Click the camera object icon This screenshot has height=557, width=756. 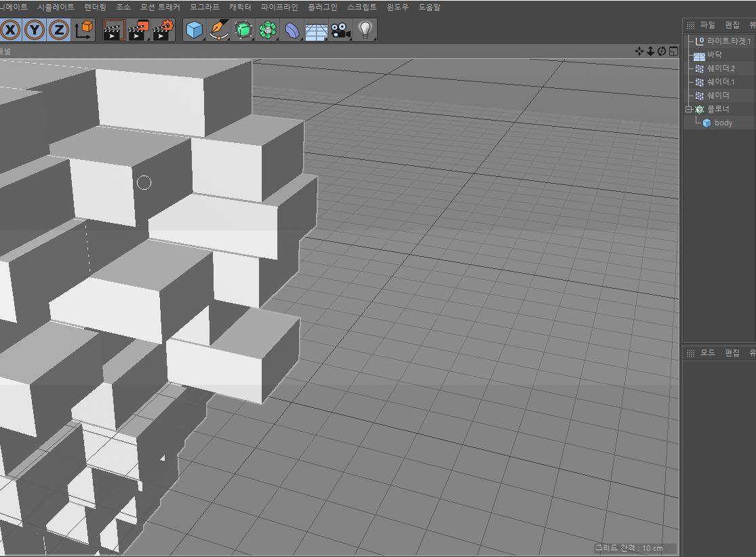[x=340, y=30]
